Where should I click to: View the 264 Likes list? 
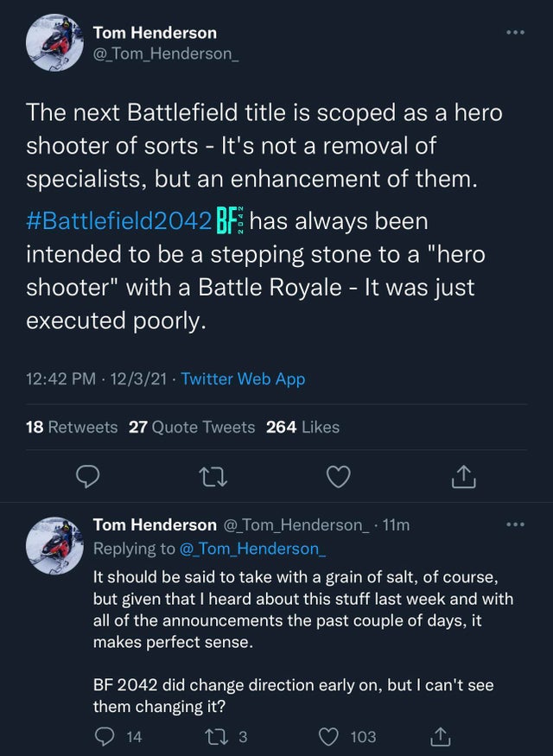302,427
